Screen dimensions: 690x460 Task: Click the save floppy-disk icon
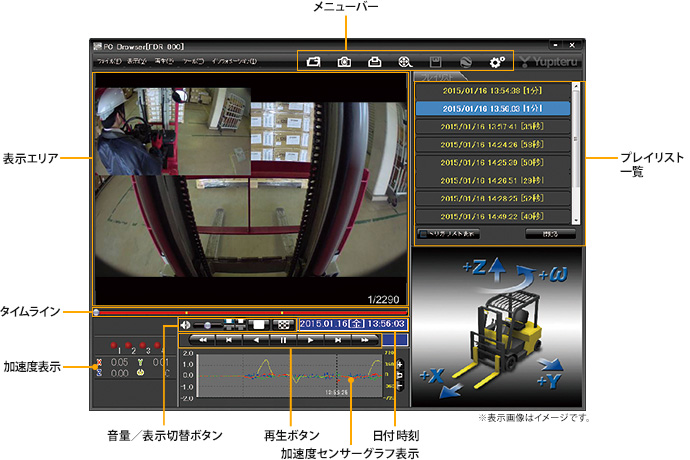[435, 62]
